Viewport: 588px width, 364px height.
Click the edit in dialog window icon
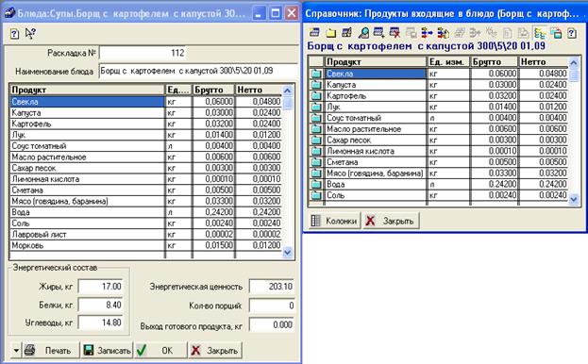(556, 33)
